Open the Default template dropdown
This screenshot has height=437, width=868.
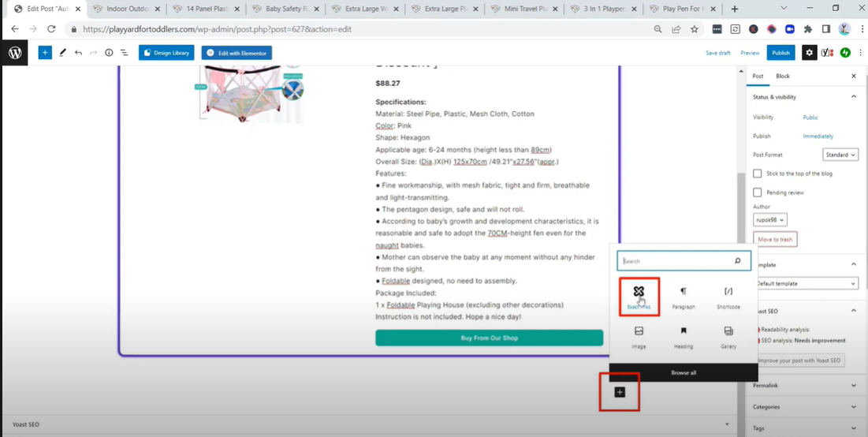click(x=806, y=284)
